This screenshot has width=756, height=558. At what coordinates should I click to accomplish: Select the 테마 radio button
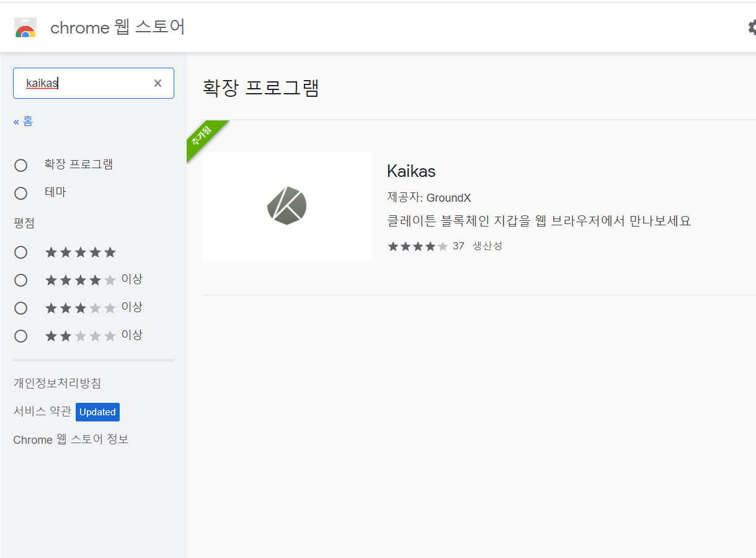[x=21, y=193]
